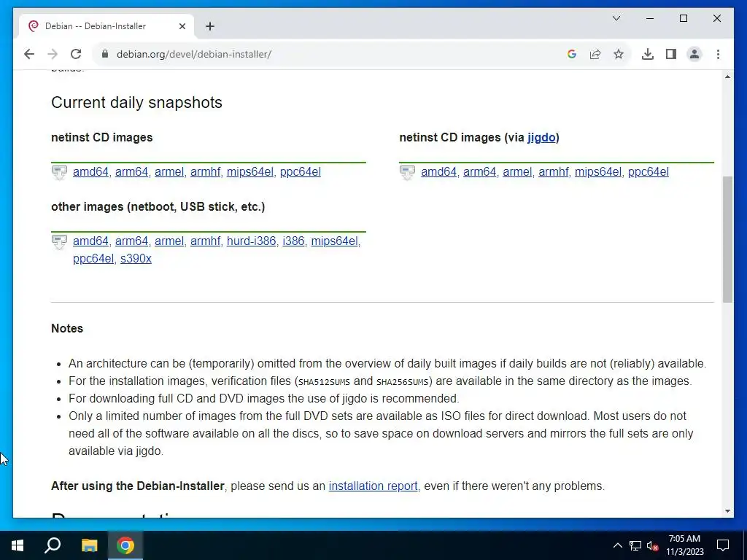Viewport: 747px width, 560px height.
Task: Reload the Debian installer page
Action: [x=76, y=54]
